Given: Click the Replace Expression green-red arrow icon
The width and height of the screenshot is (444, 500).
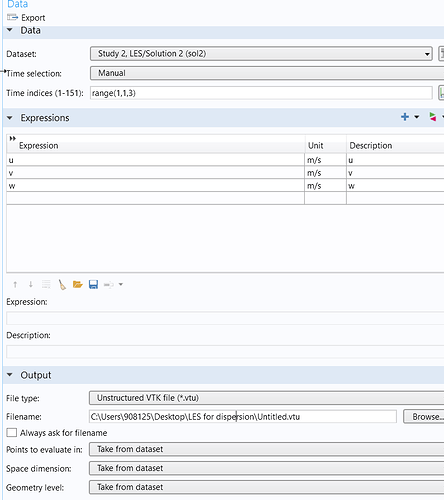Looking at the screenshot, I should click(433, 117).
